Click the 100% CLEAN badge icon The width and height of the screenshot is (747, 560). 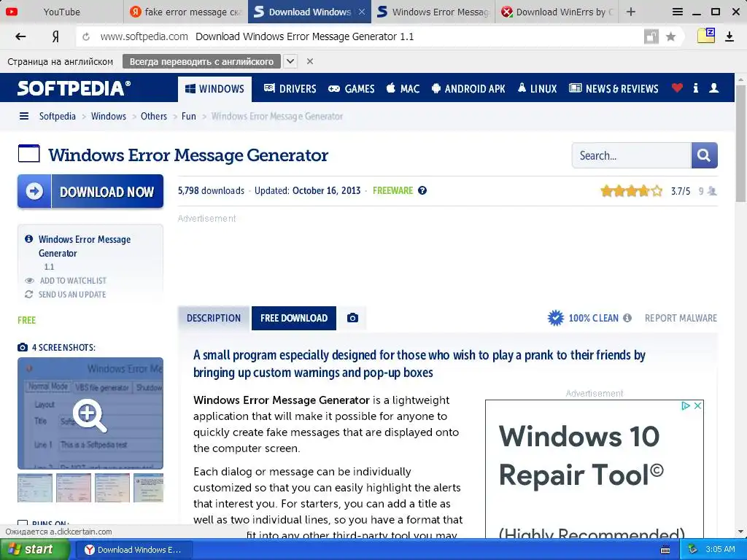(x=555, y=318)
